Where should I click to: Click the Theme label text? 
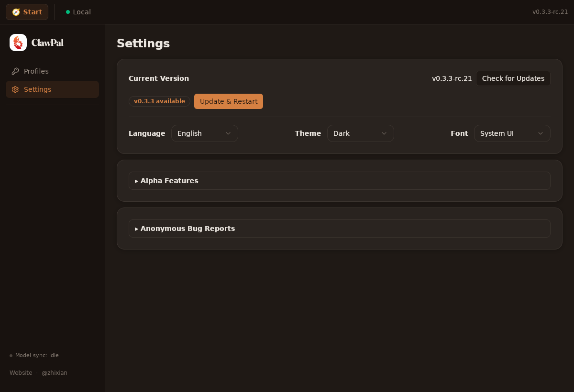tap(308, 133)
